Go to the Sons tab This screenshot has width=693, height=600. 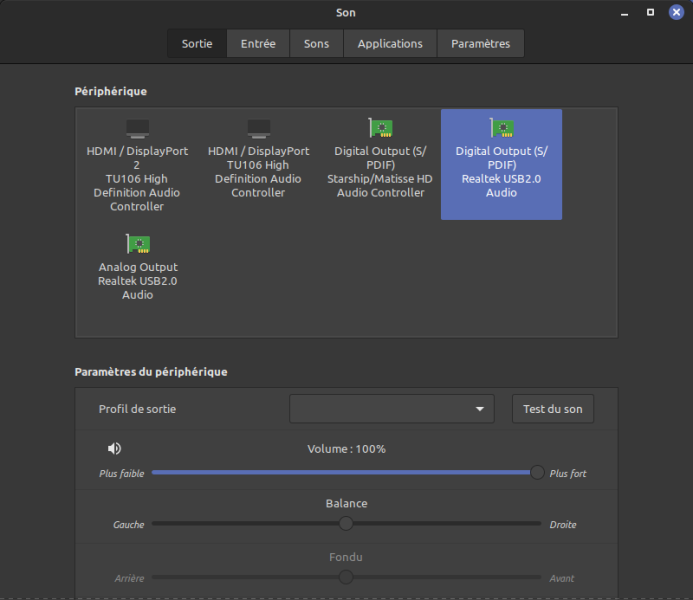[x=316, y=44]
